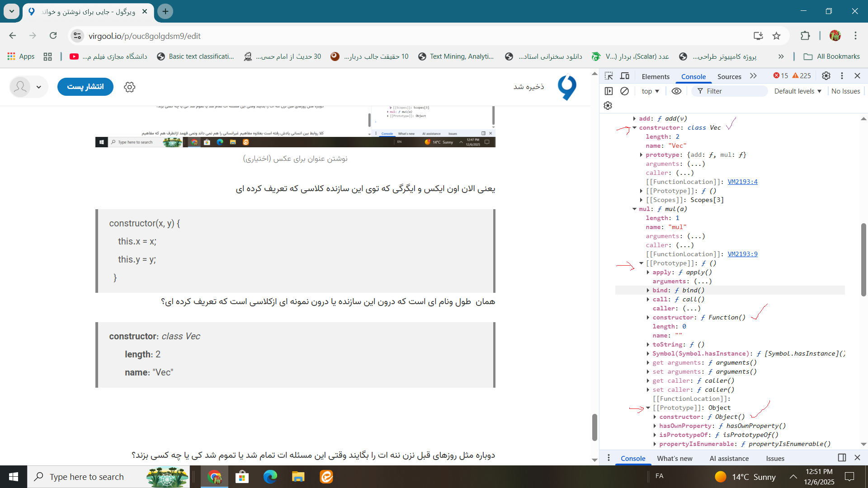Open console settings gear below toolbar

pos(608,105)
